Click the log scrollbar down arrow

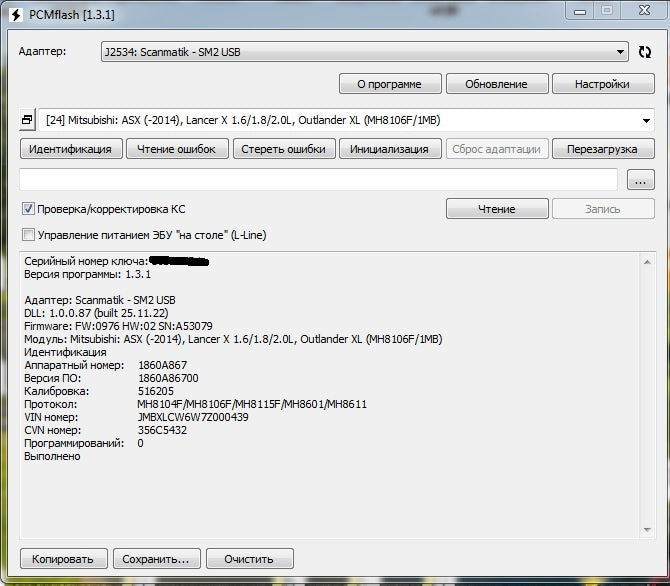[647, 530]
